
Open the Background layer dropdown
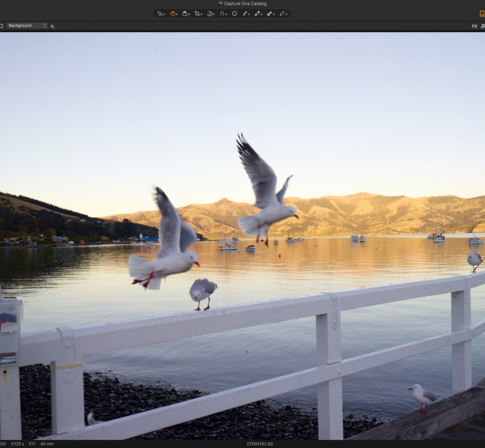pyautogui.click(x=27, y=25)
